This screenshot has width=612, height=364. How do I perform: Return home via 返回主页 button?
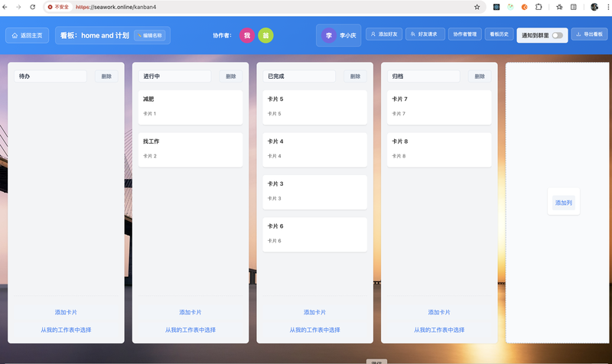point(27,35)
